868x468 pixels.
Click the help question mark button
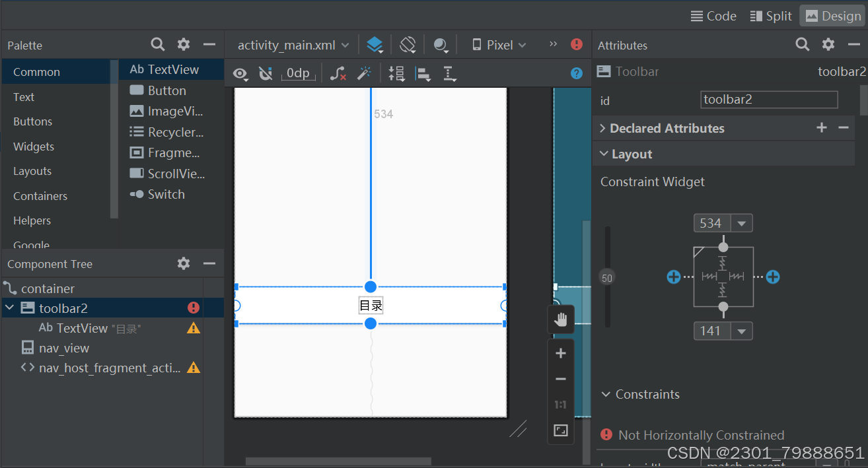click(x=576, y=73)
